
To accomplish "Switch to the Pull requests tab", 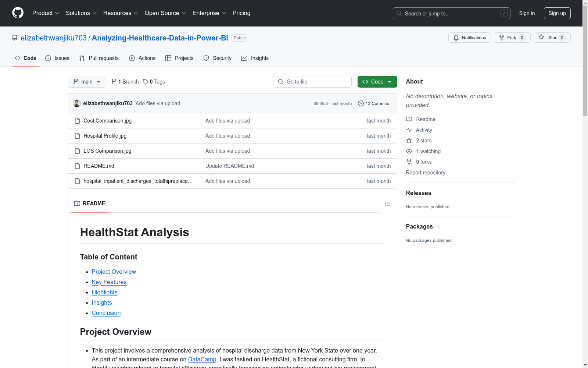I will point(99,58).
